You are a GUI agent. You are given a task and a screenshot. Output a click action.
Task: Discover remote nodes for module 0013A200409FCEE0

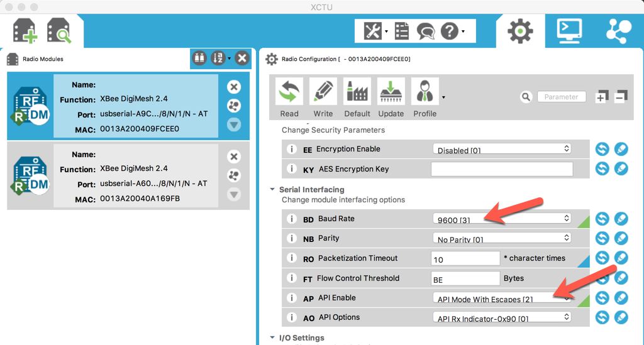(x=234, y=106)
